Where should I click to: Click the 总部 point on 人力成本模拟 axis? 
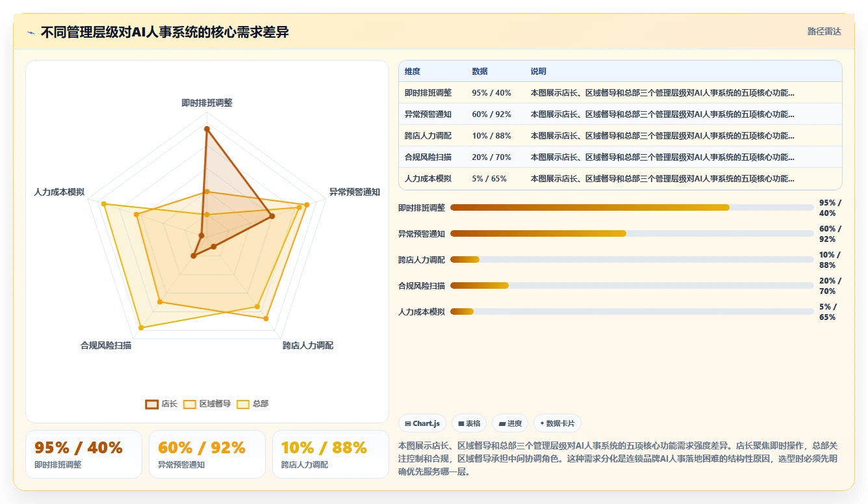point(103,204)
